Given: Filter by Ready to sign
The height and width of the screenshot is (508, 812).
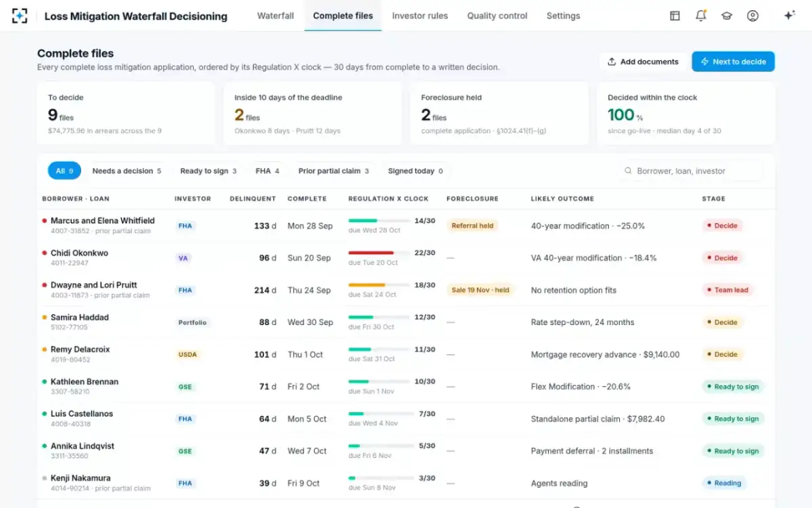Looking at the screenshot, I should (208, 171).
